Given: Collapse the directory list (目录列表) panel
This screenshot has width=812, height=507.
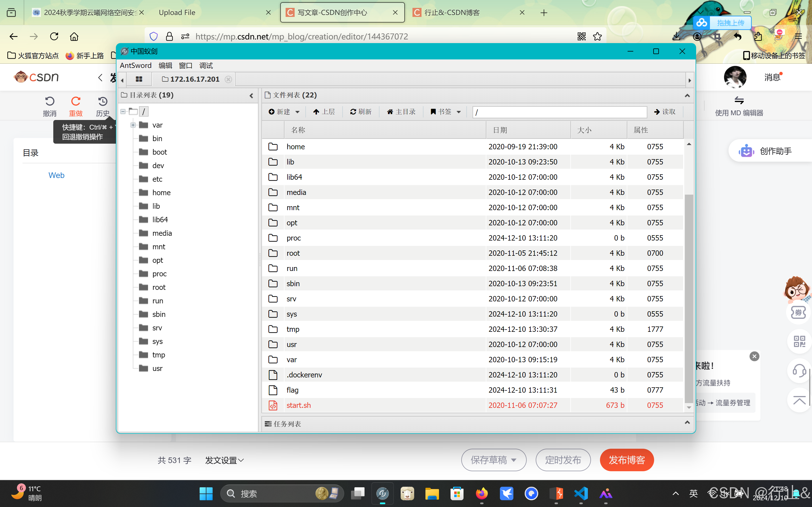Looking at the screenshot, I should (251, 95).
